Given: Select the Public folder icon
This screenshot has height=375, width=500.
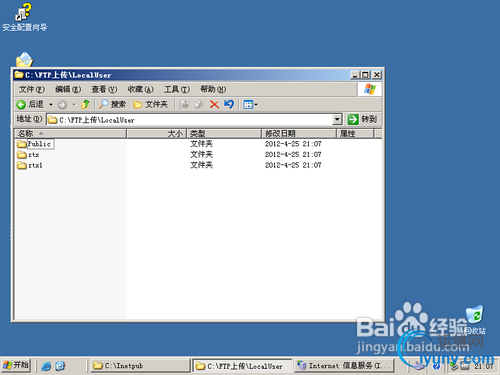Looking at the screenshot, I should coord(22,144).
